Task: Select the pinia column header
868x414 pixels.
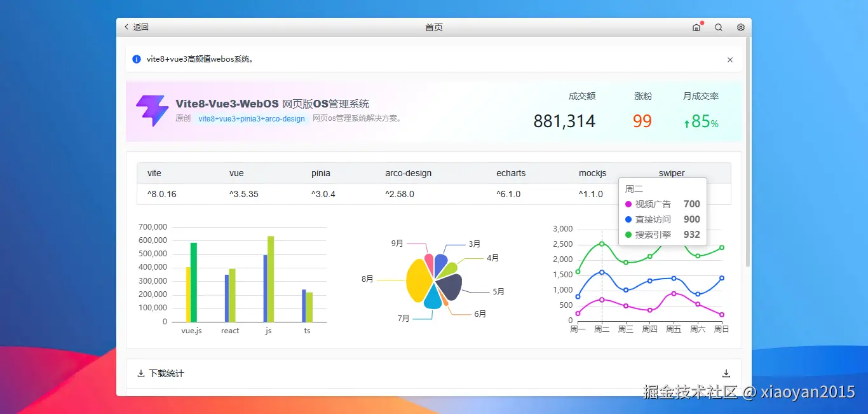Action: tap(321, 173)
